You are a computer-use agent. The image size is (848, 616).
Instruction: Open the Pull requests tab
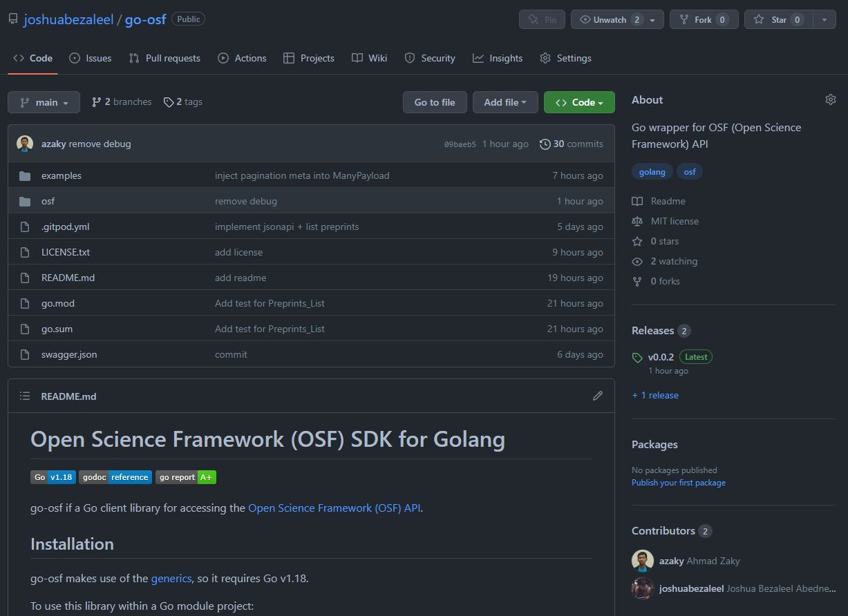(164, 58)
